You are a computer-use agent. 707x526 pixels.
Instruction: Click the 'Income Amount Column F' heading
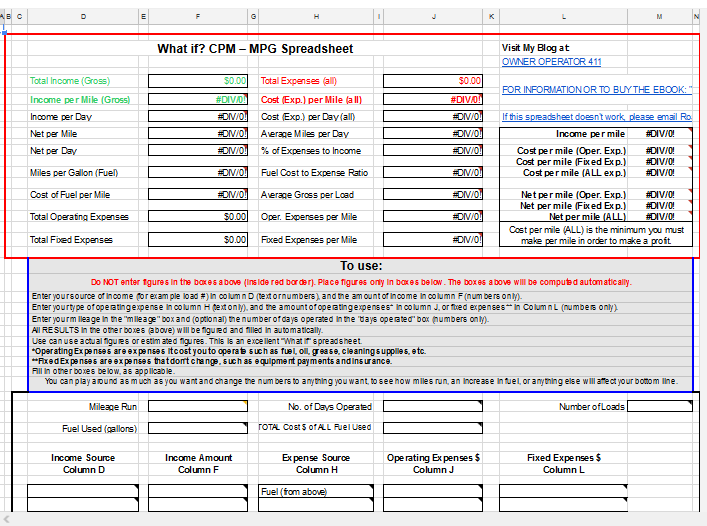click(x=198, y=463)
